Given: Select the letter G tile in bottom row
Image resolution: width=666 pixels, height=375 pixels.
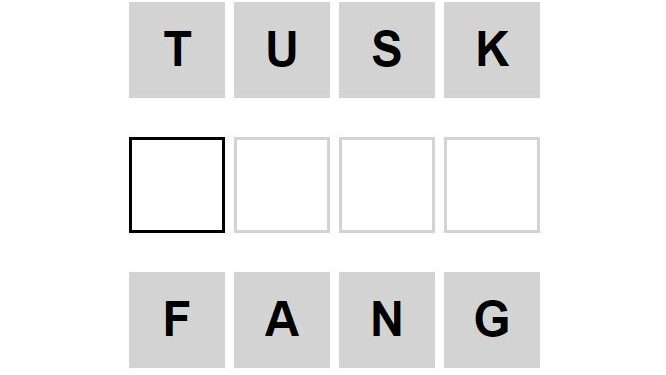Looking at the screenshot, I should tap(492, 320).
